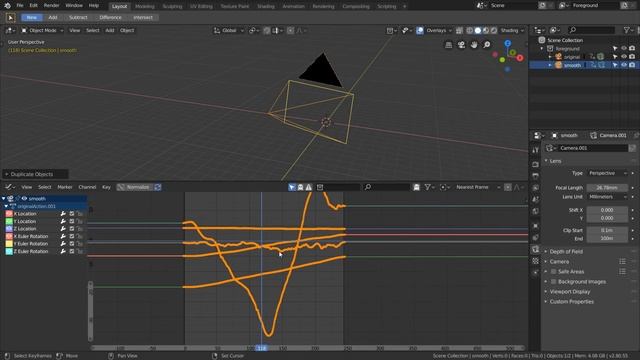
Task: Open the Shading options dropdown
Action: [512, 31]
